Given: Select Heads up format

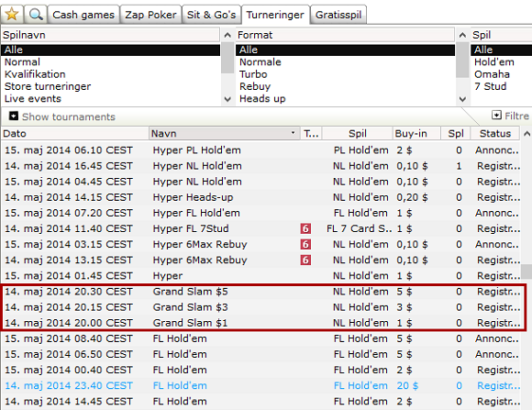Looking at the screenshot, I should [346, 99].
